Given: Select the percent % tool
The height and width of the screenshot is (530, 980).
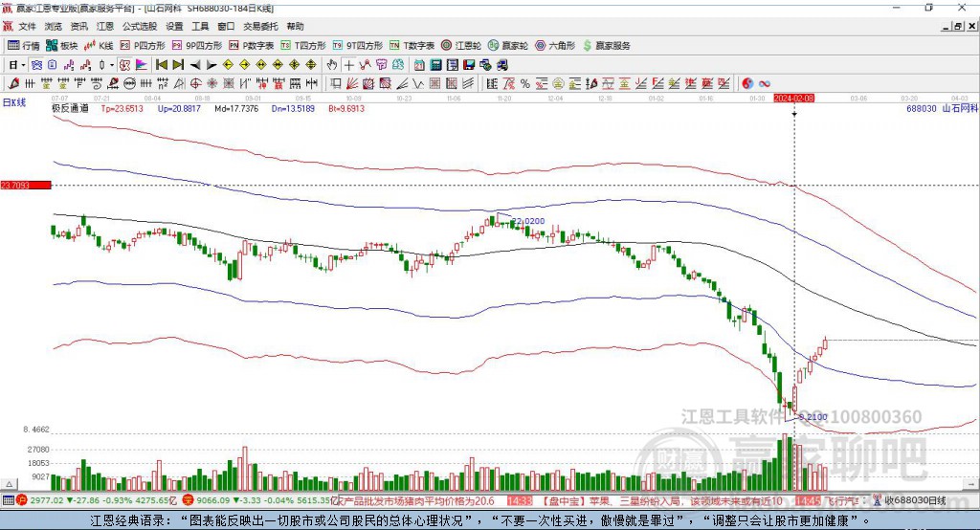Looking at the screenshot, I should point(525,83).
